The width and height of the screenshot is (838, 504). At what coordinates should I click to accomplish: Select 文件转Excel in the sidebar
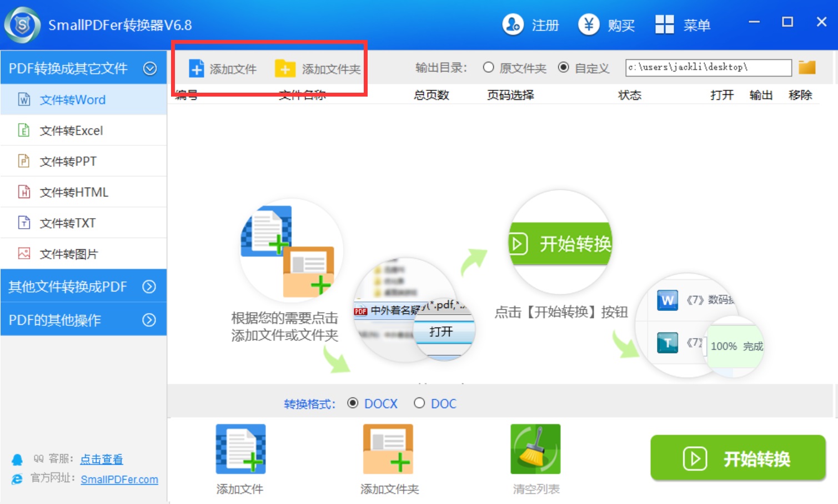(x=83, y=130)
